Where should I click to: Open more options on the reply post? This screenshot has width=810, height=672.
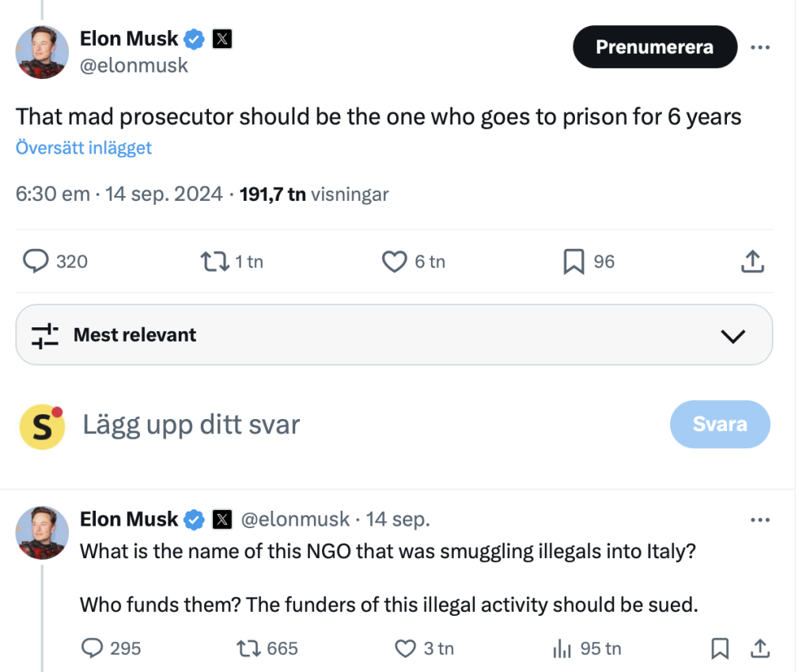(x=759, y=519)
